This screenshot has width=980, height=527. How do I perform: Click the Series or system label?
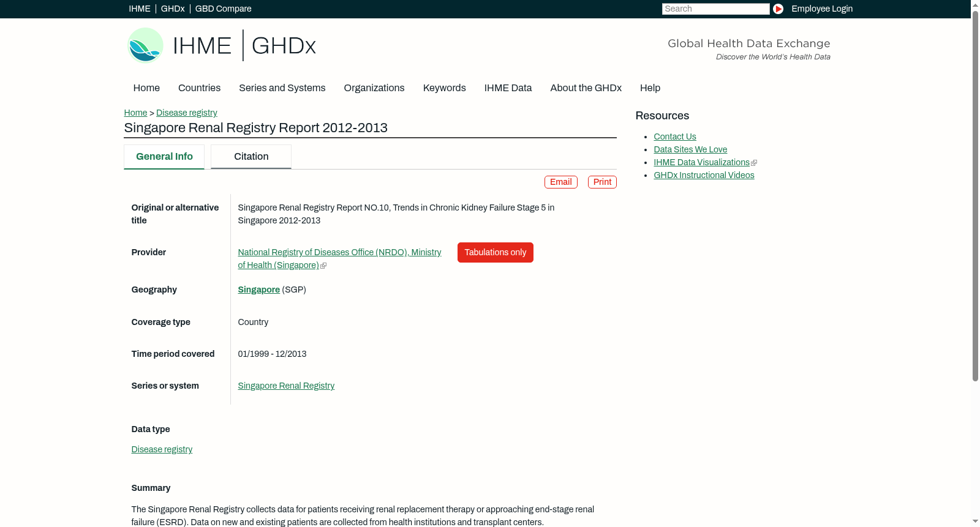coord(165,386)
